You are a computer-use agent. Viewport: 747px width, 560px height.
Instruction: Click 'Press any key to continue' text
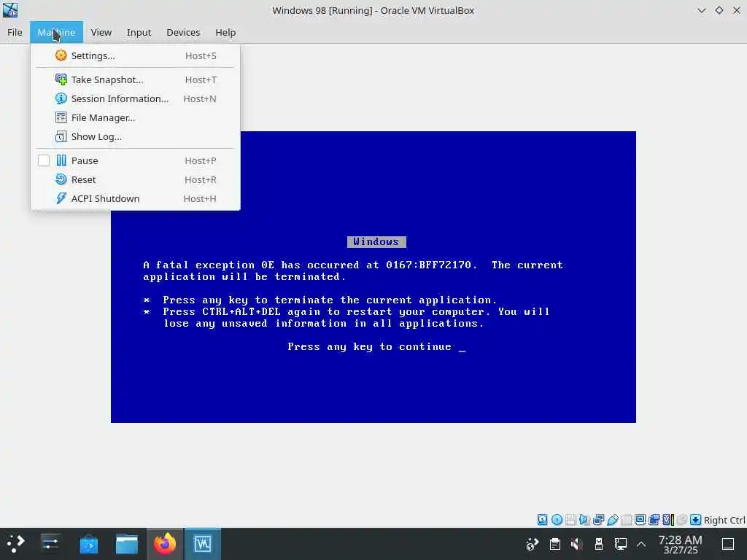coord(369,346)
